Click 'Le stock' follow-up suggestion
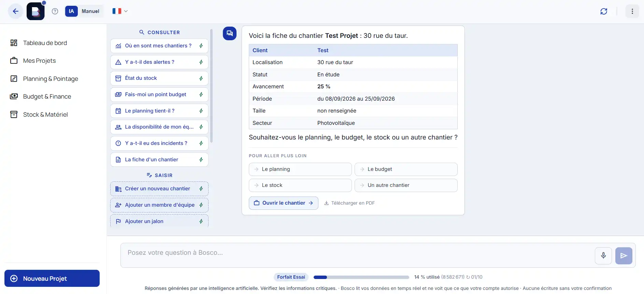The width and height of the screenshot is (644, 294). pos(300,185)
